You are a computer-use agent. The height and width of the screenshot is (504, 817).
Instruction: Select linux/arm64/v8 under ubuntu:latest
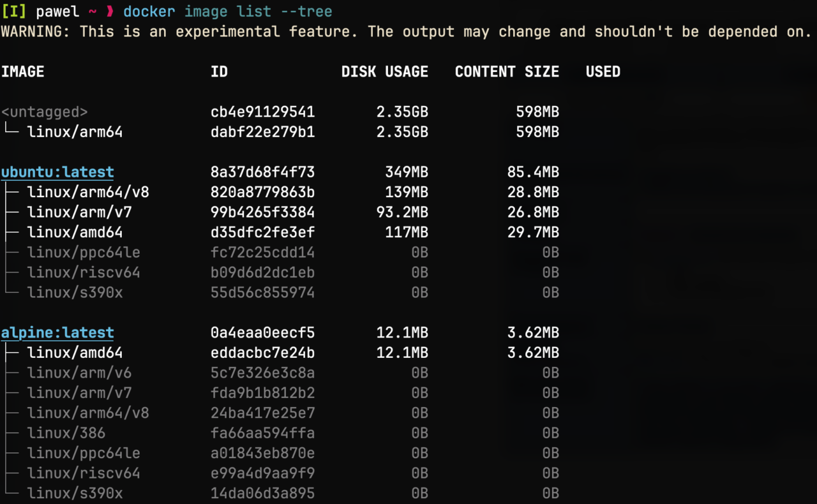coord(88,192)
